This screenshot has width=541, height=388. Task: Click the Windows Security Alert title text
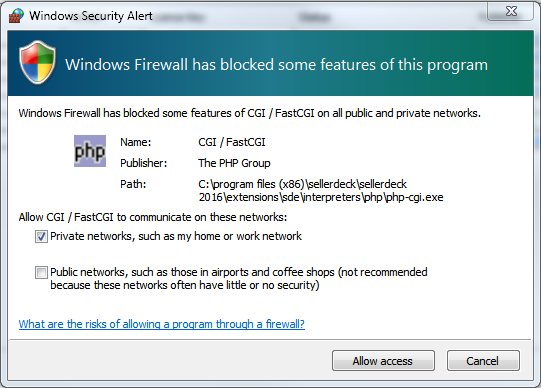point(91,16)
